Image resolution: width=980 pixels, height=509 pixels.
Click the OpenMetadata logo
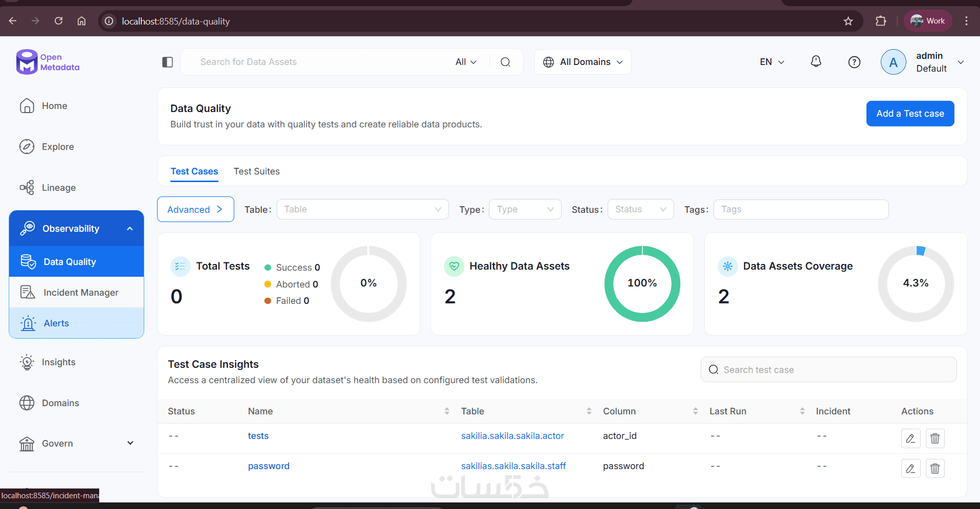coord(48,62)
